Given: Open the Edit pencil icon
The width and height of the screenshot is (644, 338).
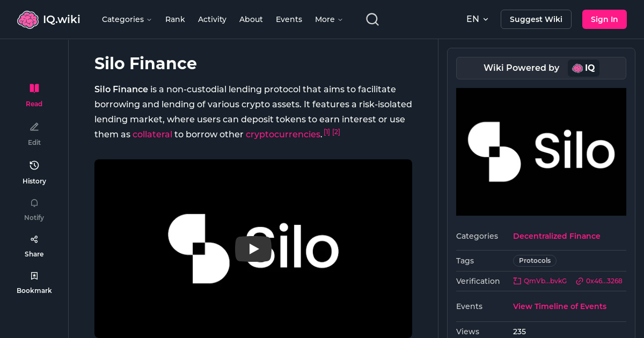Looking at the screenshot, I should click(34, 127).
